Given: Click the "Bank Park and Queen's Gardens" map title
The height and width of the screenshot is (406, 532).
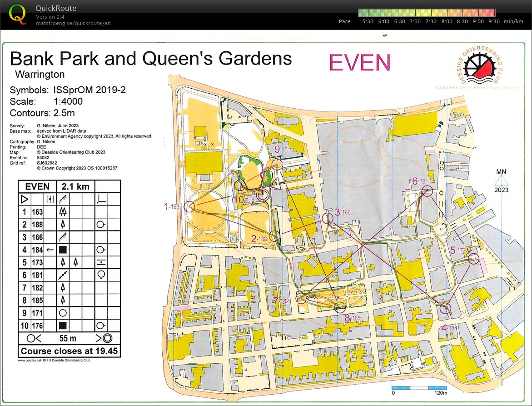Looking at the screenshot, I should (x=151, y=58).
